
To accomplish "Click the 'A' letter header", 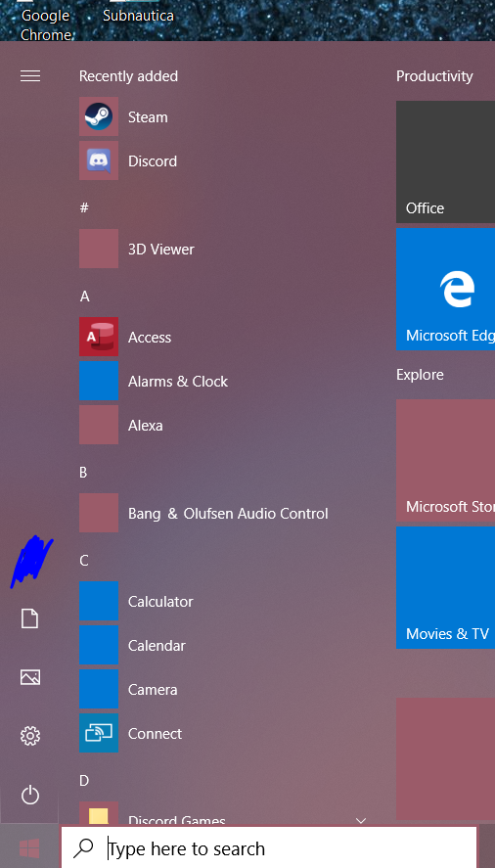I will tap(84, 297).
